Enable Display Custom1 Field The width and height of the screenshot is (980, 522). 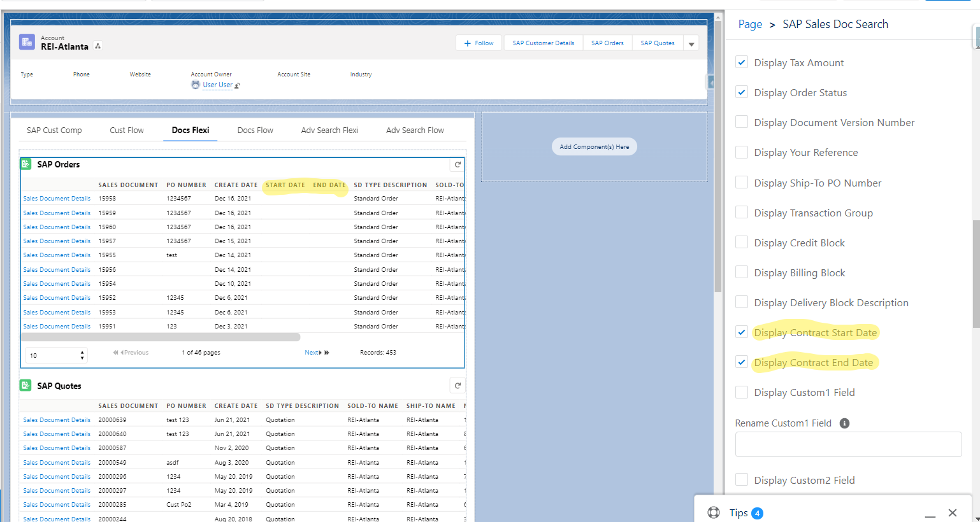[x=742, y=392]
